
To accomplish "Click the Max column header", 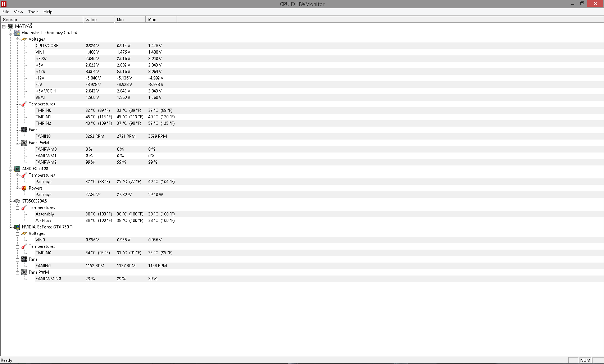I will pos(161,19).
